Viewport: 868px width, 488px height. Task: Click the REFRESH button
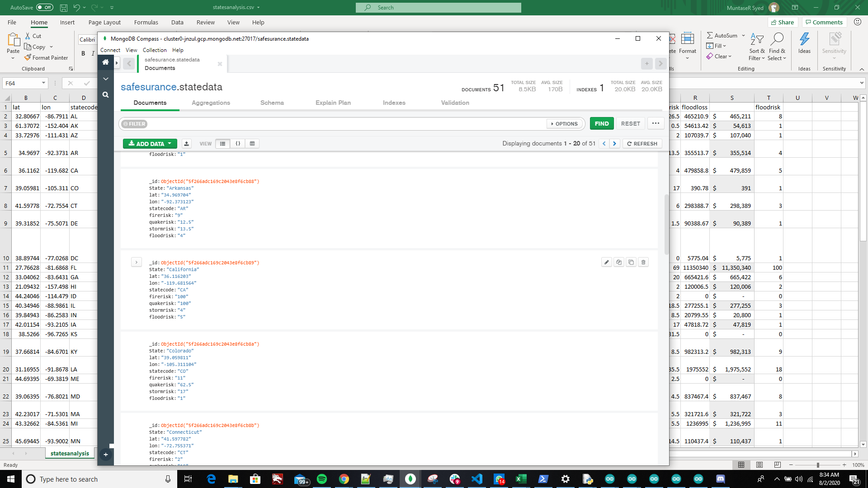coord(642,144)
